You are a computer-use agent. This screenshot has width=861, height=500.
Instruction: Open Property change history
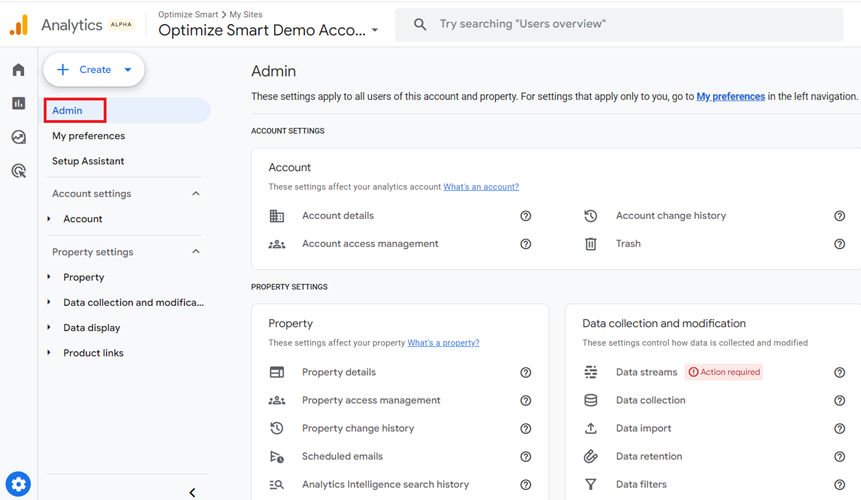point(358,428)
